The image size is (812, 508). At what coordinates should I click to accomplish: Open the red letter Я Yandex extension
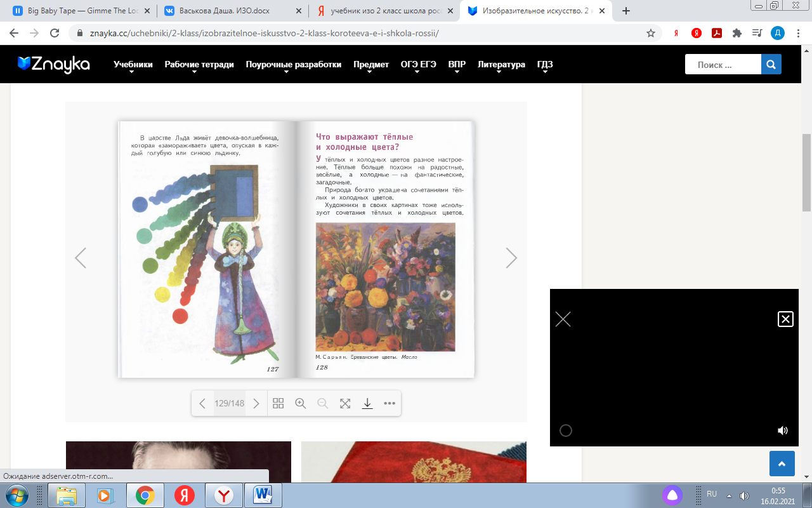[x=677, y=33]
